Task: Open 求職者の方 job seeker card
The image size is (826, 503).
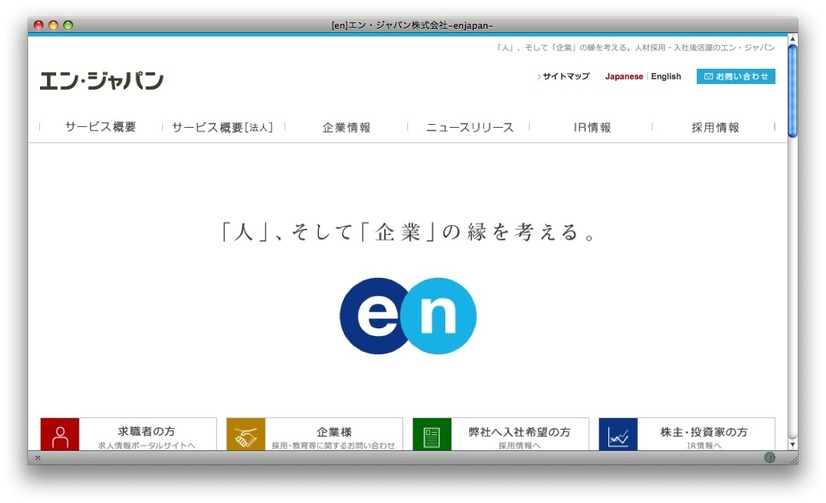Action: point(129,435)
